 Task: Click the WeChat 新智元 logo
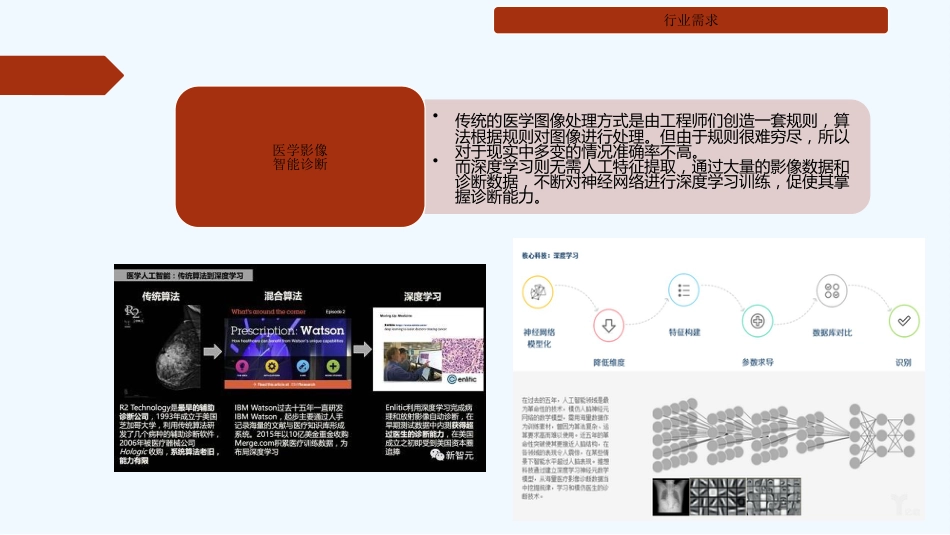451,455
